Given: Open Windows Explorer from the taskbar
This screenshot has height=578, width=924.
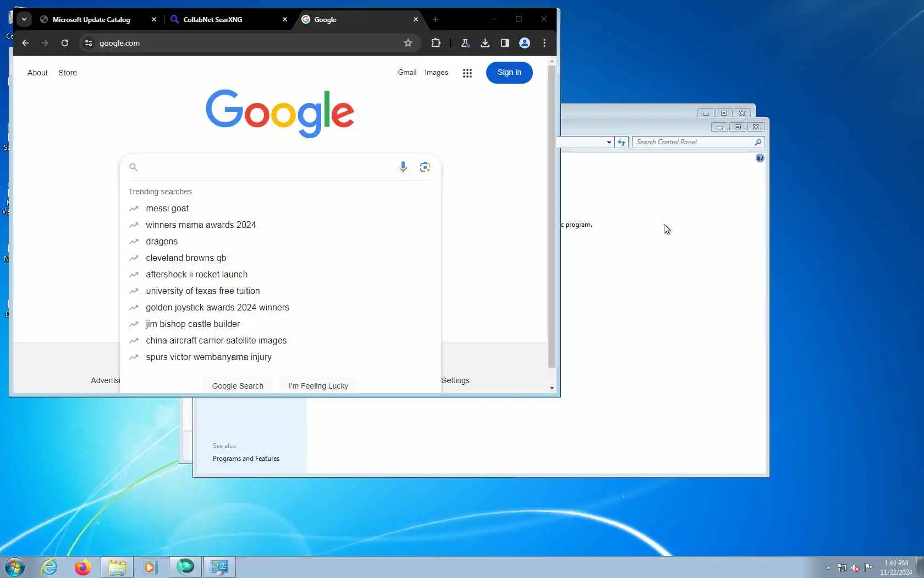Looking at the screenshot, I should (117, 567).
